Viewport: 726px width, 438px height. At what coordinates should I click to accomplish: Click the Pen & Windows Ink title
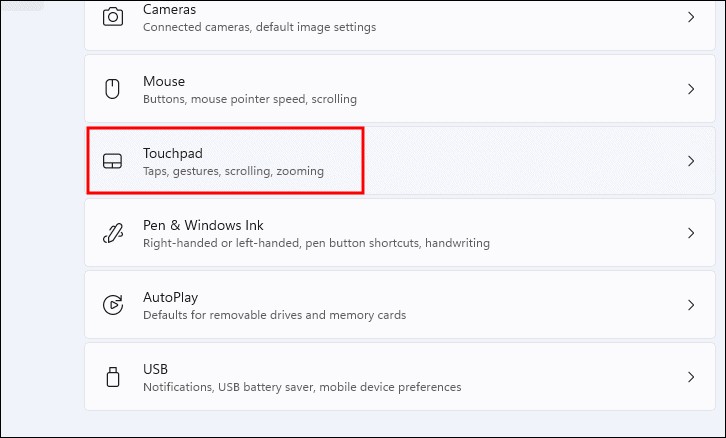tap(203, 225)
